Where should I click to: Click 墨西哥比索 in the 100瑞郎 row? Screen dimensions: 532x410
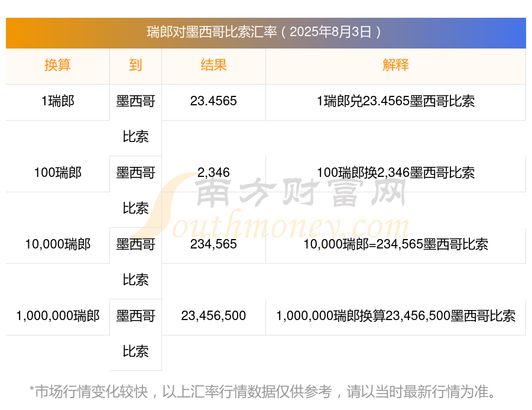[135, 191]
